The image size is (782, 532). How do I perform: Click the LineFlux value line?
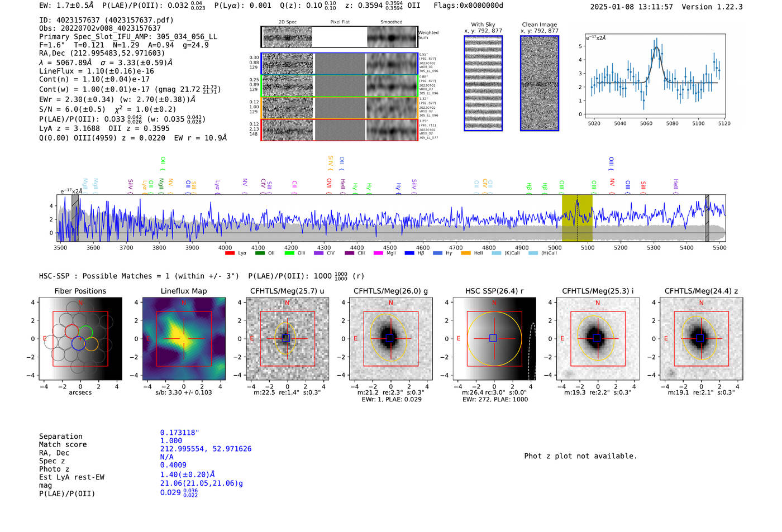tap(96, 71)
